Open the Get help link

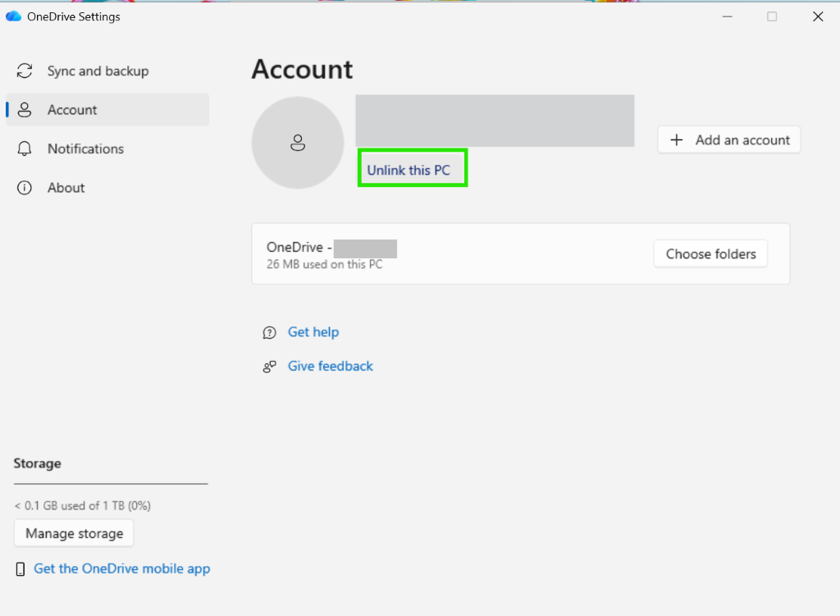coord(313,332)
